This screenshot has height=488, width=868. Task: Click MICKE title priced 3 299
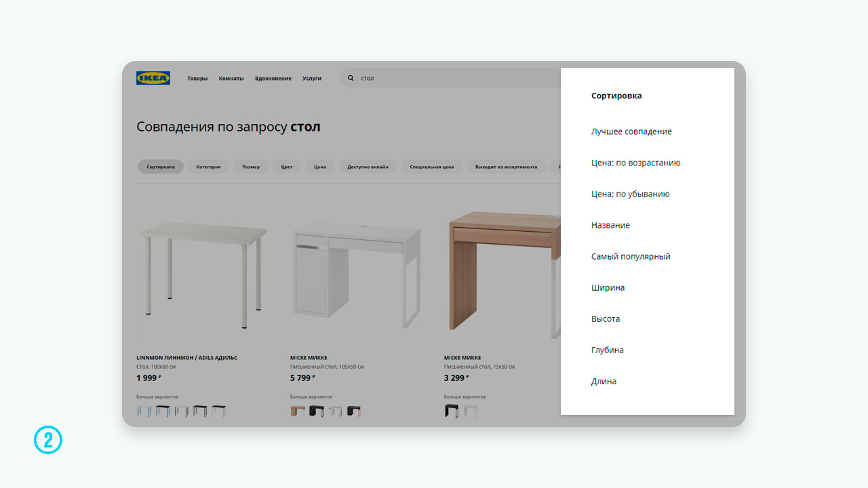tap(462, 358)
